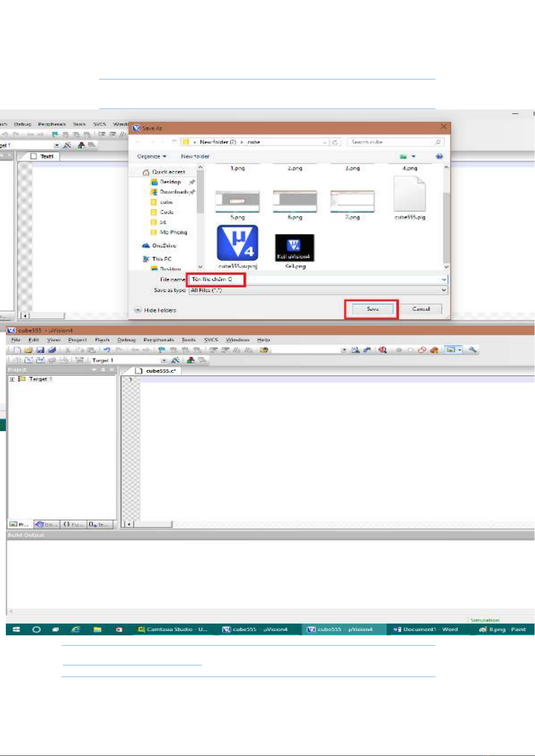
Task: Open address bar history dropdown in Save As
Action: (x=325, y=142)
